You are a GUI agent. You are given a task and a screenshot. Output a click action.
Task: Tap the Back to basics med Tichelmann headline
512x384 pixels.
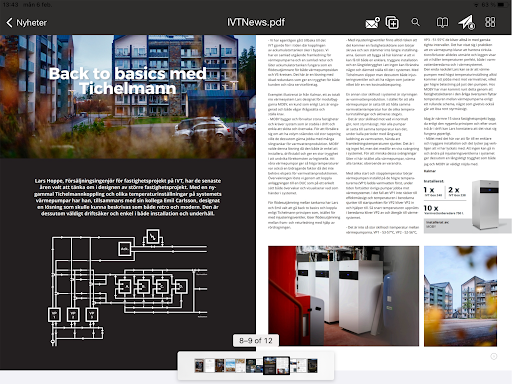[x=128, y=81]
